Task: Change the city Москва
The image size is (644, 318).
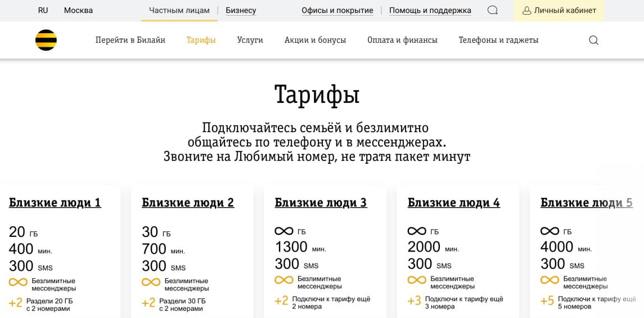Action: [78, 11]
